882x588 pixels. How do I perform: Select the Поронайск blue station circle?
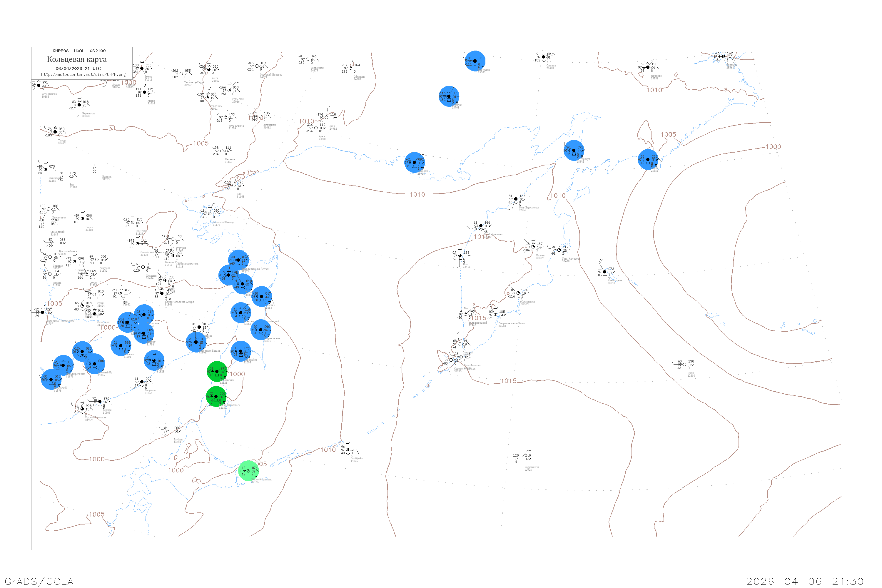click(241, 351)
